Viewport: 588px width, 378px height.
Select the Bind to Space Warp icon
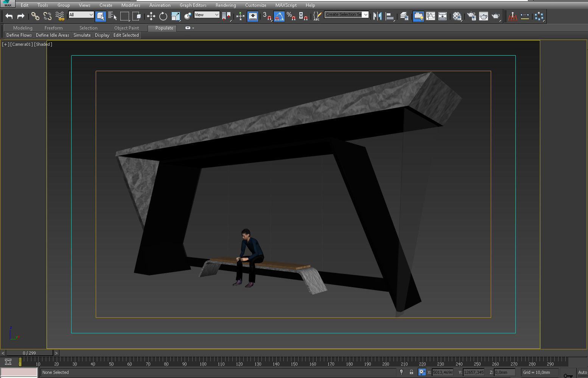tap(60, 16)
